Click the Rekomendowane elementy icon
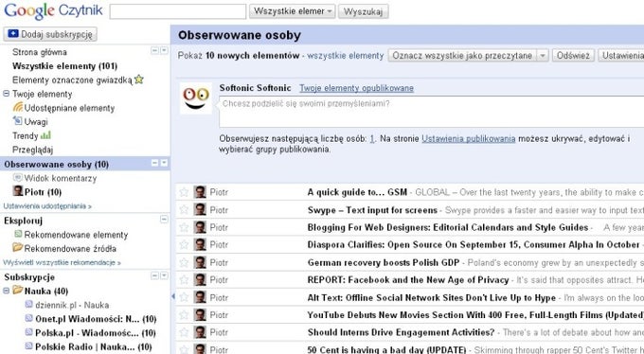The width and height of the screenshot is (644, 354). click(18, 234)
